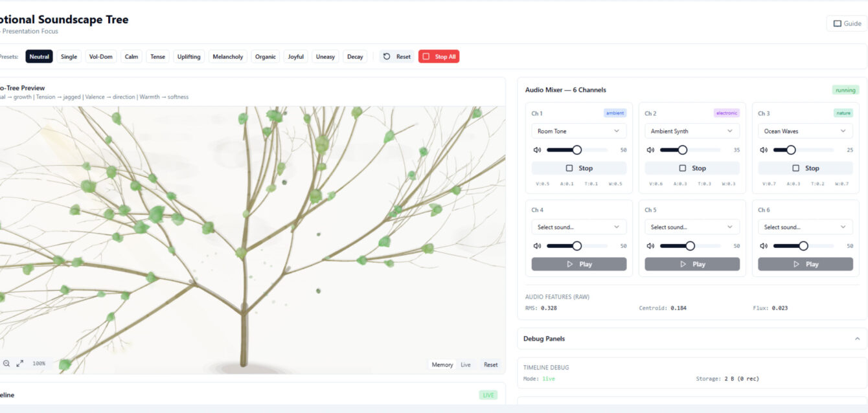Click the Stop icon on Ambient Synth channel

682,168
